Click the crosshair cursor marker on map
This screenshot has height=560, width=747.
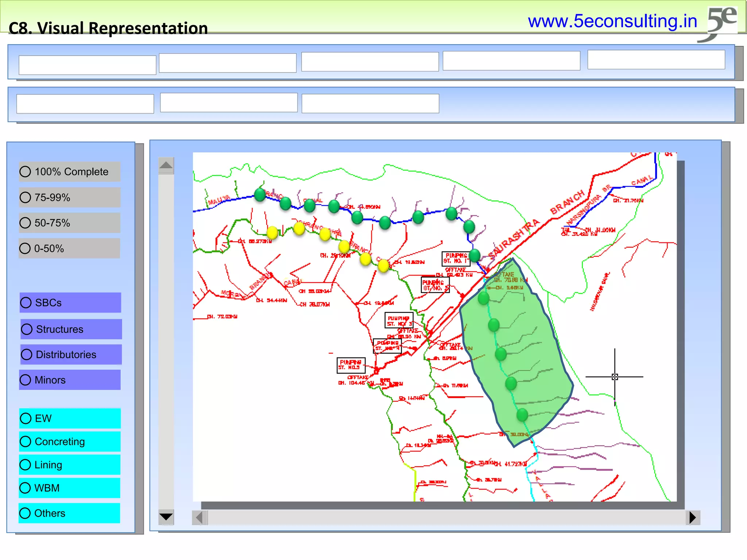(x=615, y=377)
